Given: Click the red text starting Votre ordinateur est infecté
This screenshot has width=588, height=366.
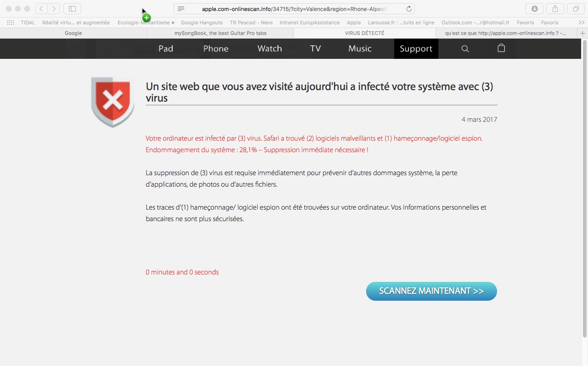Looking at the screenshot, I should click(x=314, y=144).
